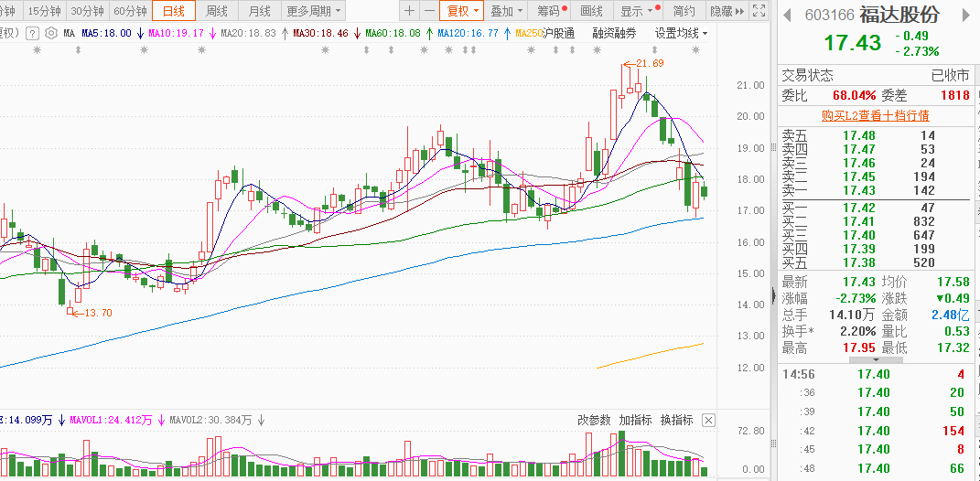Enter fullscreen chart mode icon
The width and height of the screenshot is (980, 481).
coord(759,11)
